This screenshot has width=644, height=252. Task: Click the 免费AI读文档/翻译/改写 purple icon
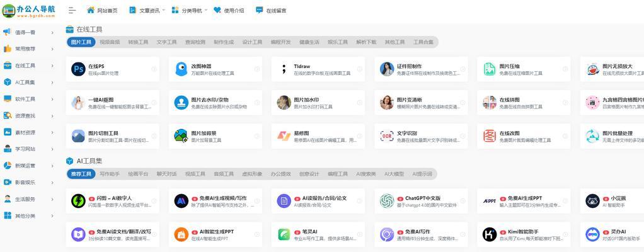coord(78,234)
